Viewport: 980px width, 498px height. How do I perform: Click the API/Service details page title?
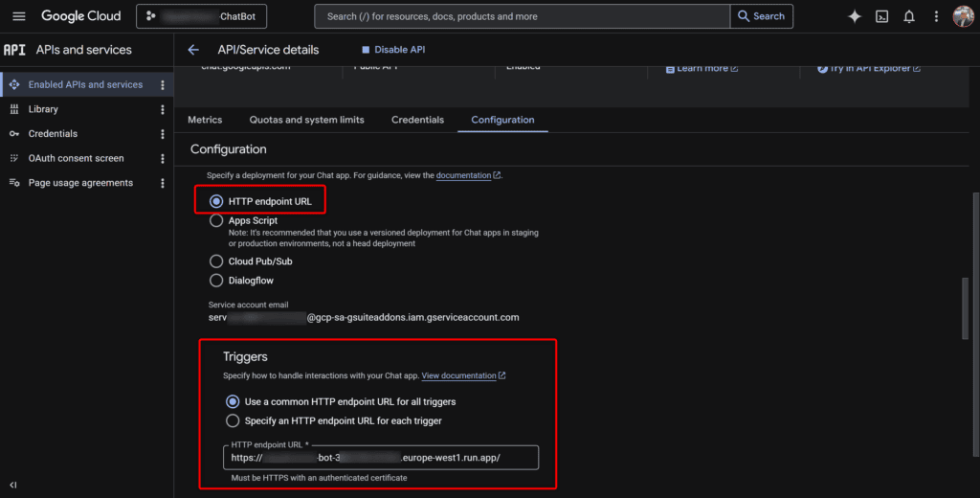pyautogui.click(x=268, y=50)
